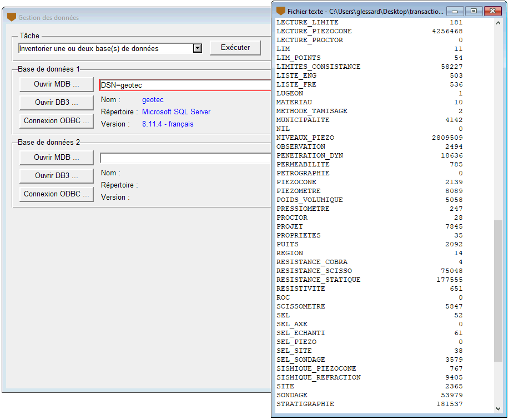This screenshot has height=420, width=509.
Task: Maximize the Fichier texte window
Action: tap(473, 11)
